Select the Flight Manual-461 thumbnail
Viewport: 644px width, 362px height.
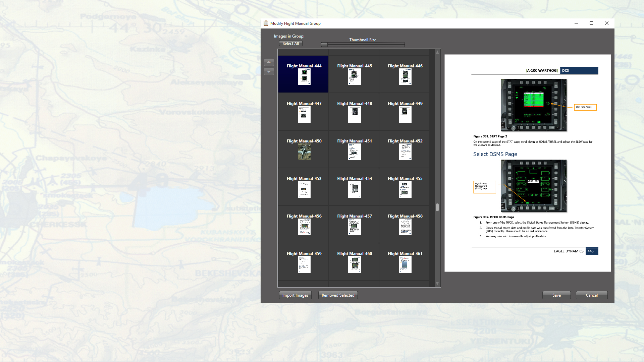(405, 262)
